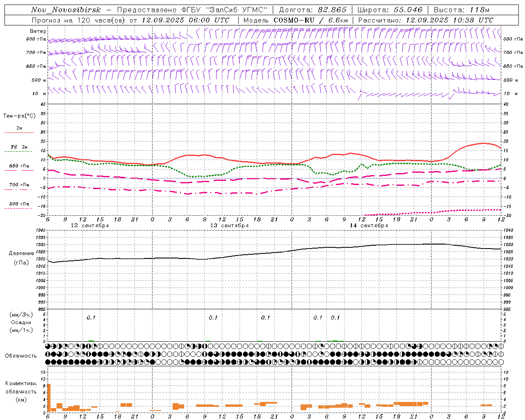Click the '13 сентября' date label
Viewport: 525px width, 420px height.
pos(229,226)
